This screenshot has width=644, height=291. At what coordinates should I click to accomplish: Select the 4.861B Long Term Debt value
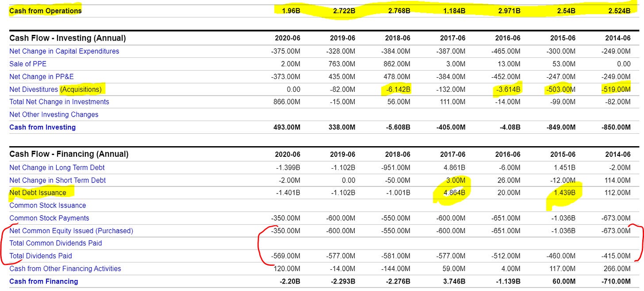tap(454, 168)
